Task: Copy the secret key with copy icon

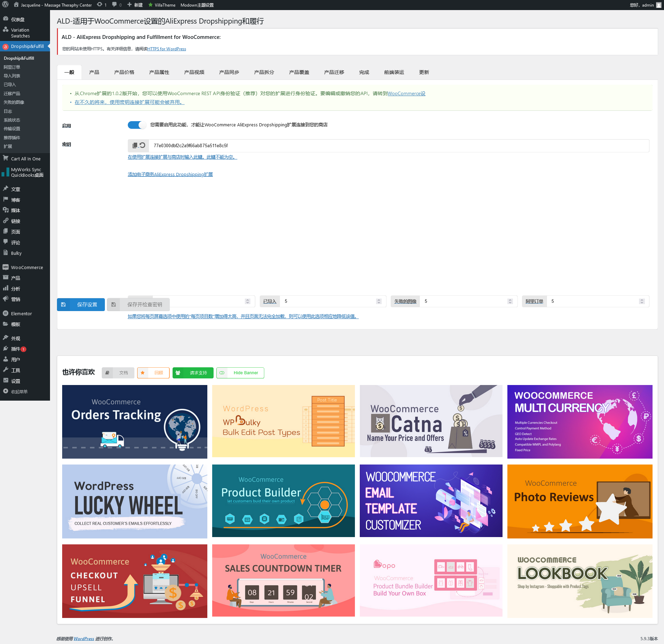Action: pos(135,145)
